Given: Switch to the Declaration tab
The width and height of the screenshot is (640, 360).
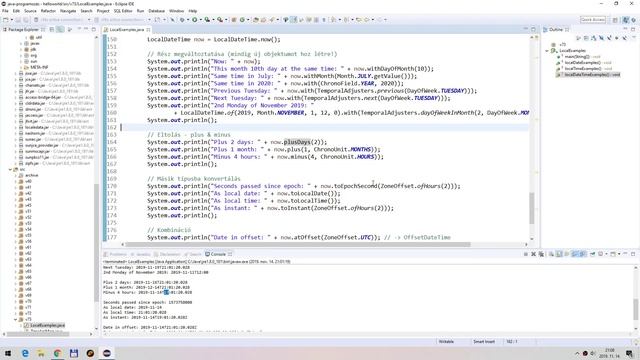Looking at the screenshot, I should (x=167, y=254).
